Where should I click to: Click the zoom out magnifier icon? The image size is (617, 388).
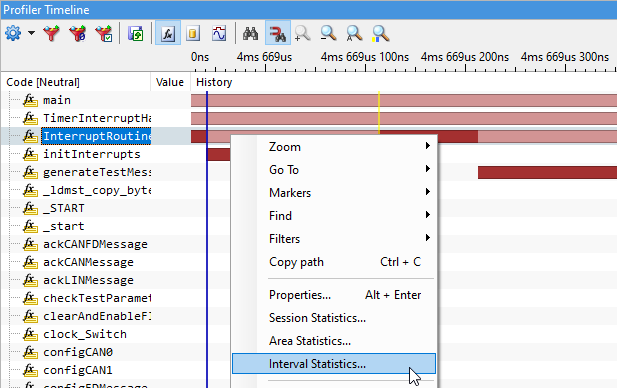[328, 33]
